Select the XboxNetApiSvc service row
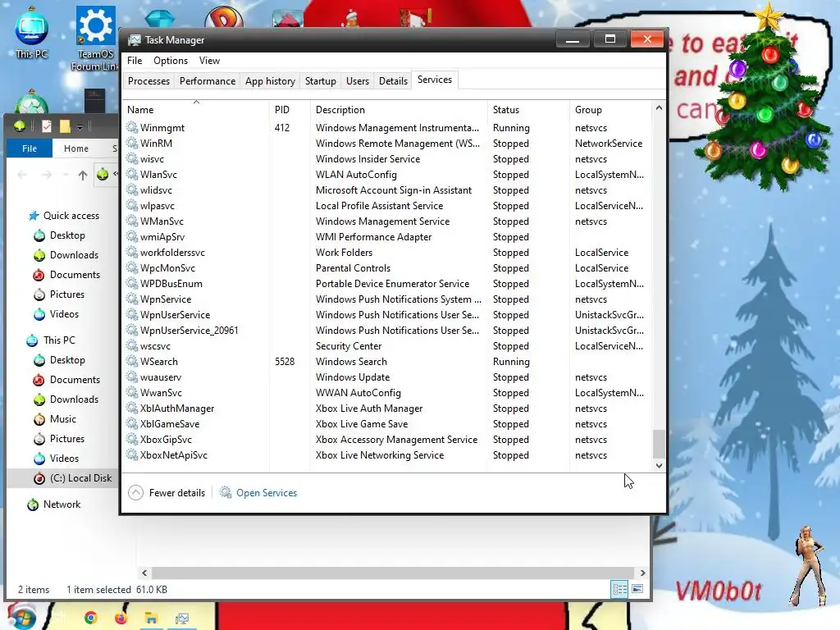This screenshot has height=630, width=840. tap(388, 454)
